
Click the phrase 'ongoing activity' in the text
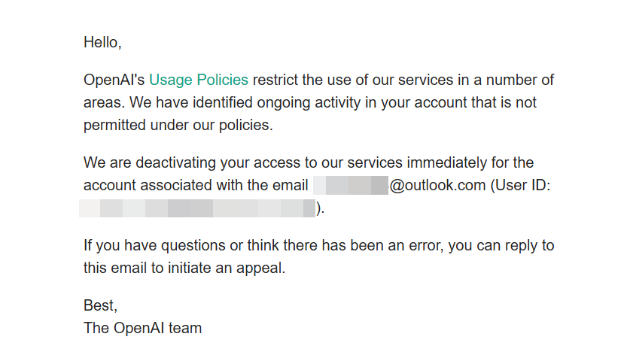pyautogui.click(x=309, y=103)
